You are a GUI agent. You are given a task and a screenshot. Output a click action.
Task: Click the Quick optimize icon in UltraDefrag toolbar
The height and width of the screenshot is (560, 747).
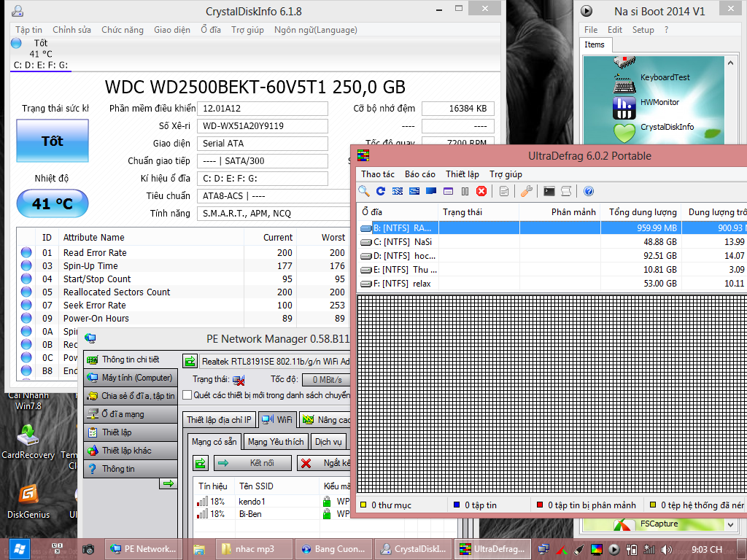[x=414, y=191]
